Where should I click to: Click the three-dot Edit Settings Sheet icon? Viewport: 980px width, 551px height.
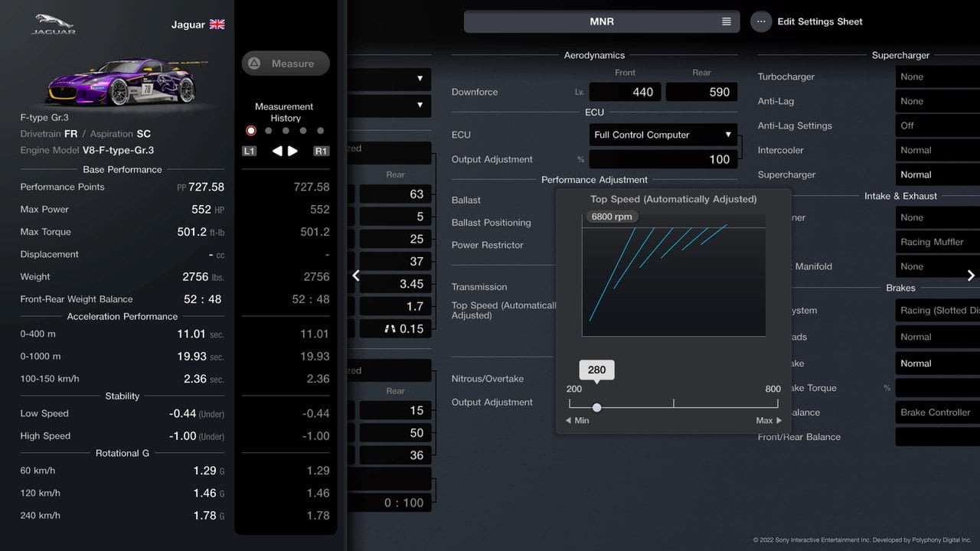pos(760,21)
